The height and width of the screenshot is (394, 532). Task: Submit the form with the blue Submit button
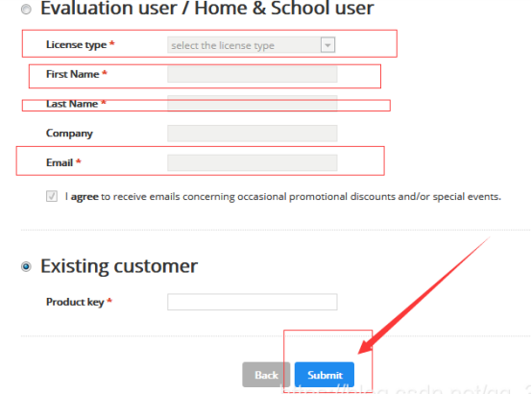tap(325, 375)
